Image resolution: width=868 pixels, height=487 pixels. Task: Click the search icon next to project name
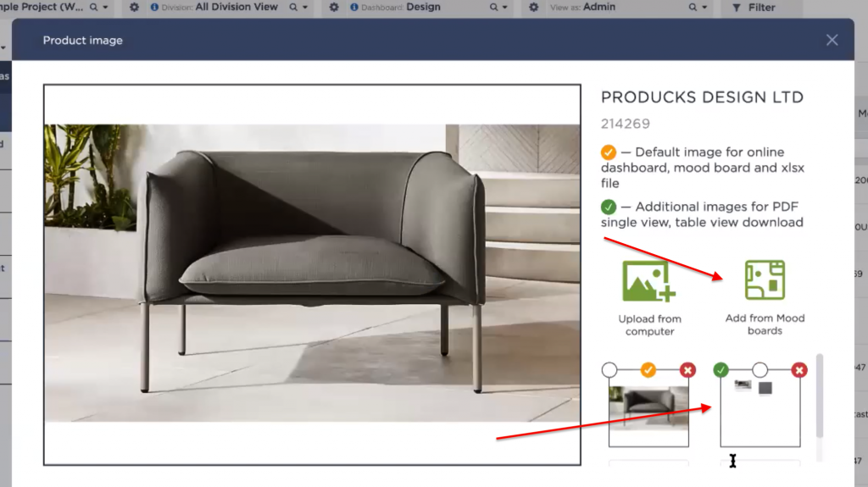(93, 7)
